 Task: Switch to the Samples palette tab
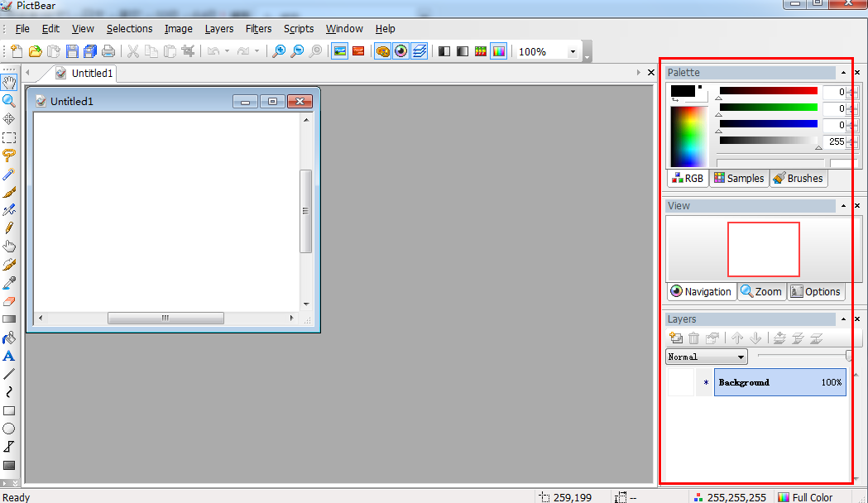739,178
